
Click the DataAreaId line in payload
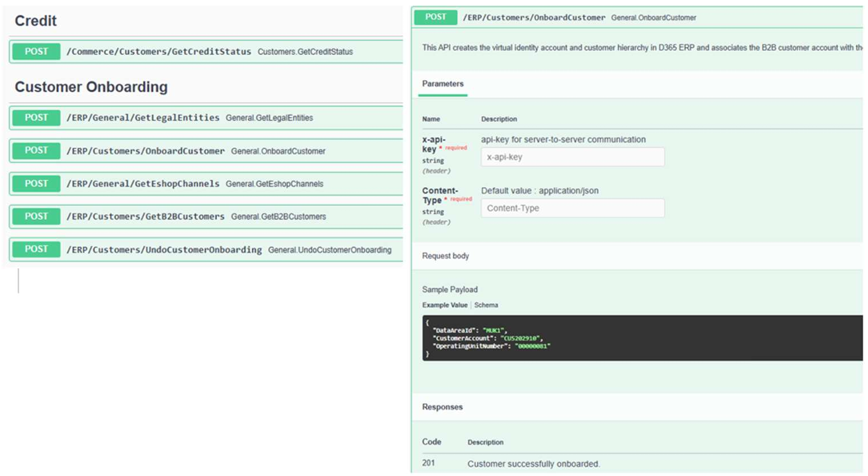coord(470,330)
